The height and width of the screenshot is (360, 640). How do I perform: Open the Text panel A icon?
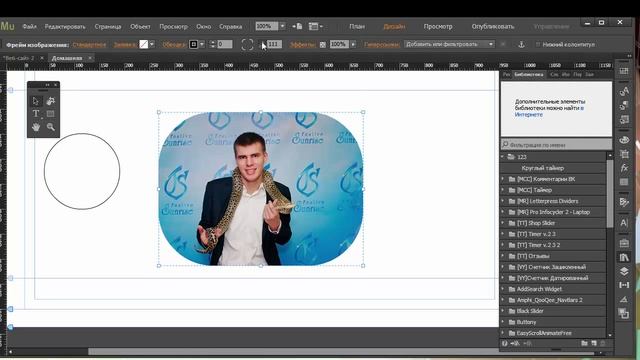pyautogui.click(x=624, y=223)
